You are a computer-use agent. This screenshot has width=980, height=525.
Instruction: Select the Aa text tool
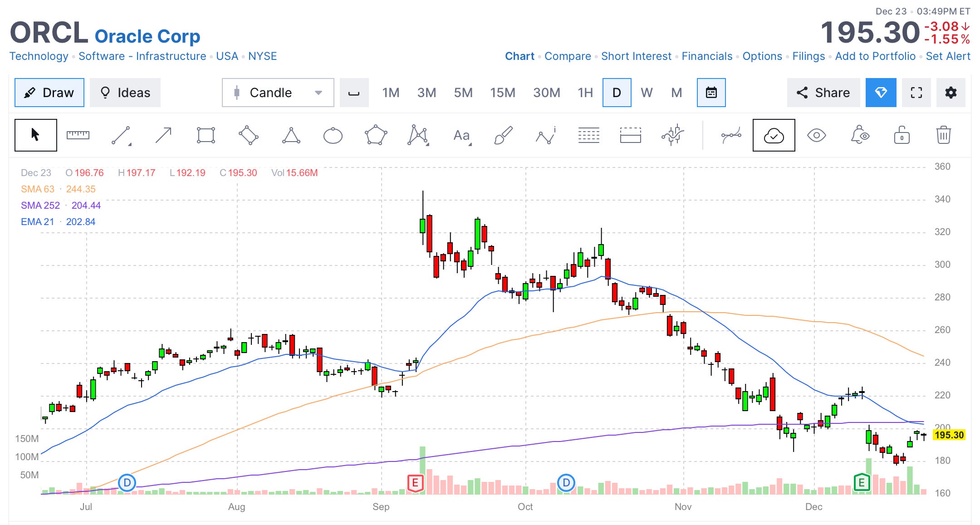pyautogui.click(x=462, y=135)
